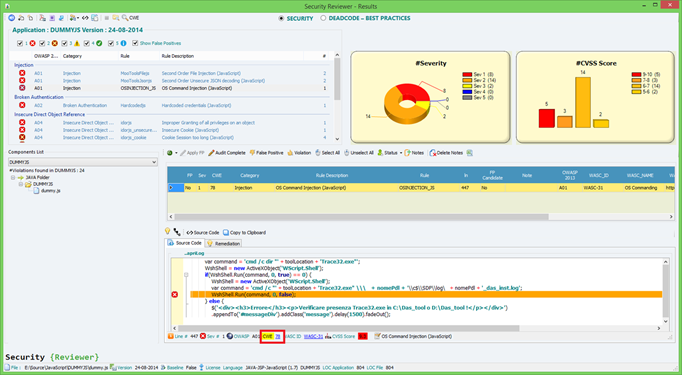Sort by the Sev column header
The image size is (682, 375).
pos(202,175)
